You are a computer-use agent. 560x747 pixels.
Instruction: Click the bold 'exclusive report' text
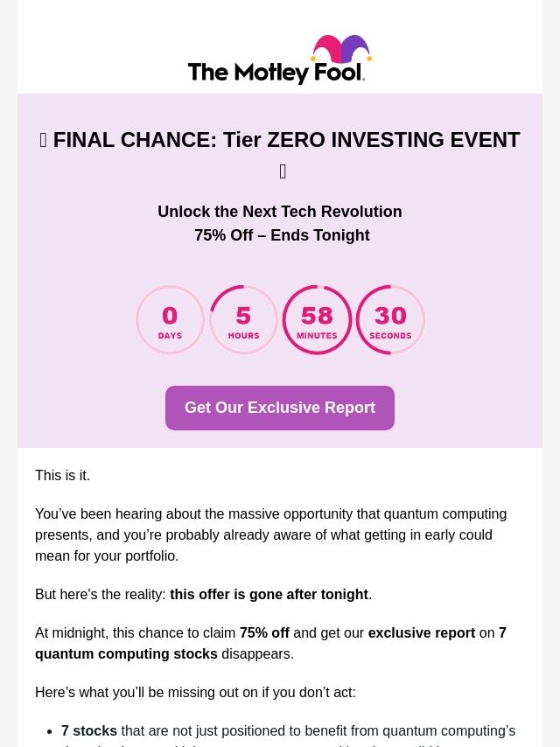(421, 632)
